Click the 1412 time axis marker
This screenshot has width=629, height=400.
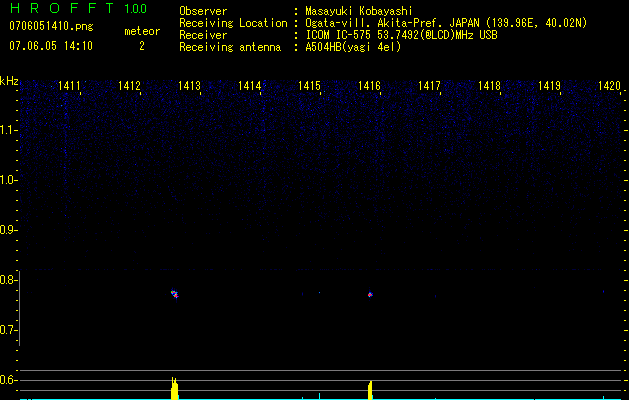(129, 86)
